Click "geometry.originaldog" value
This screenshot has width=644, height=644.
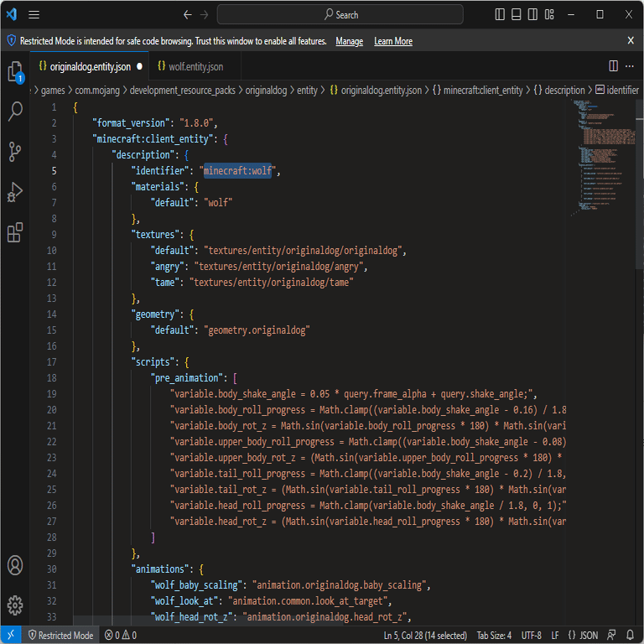(x=257, y=330)
